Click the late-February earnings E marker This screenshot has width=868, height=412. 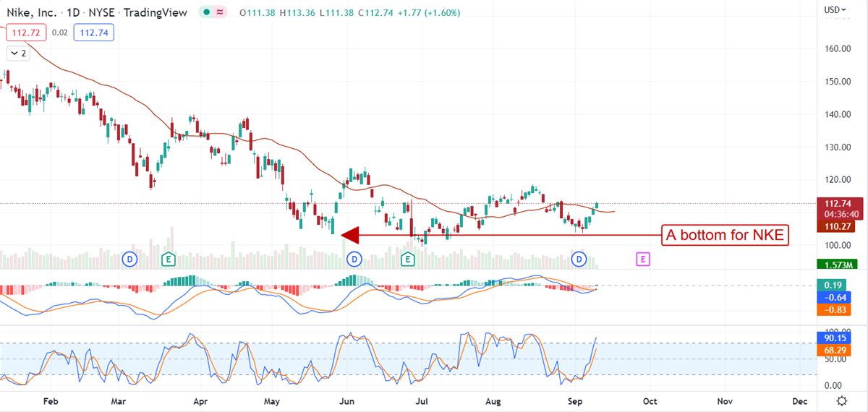click(x=169, y=258)
